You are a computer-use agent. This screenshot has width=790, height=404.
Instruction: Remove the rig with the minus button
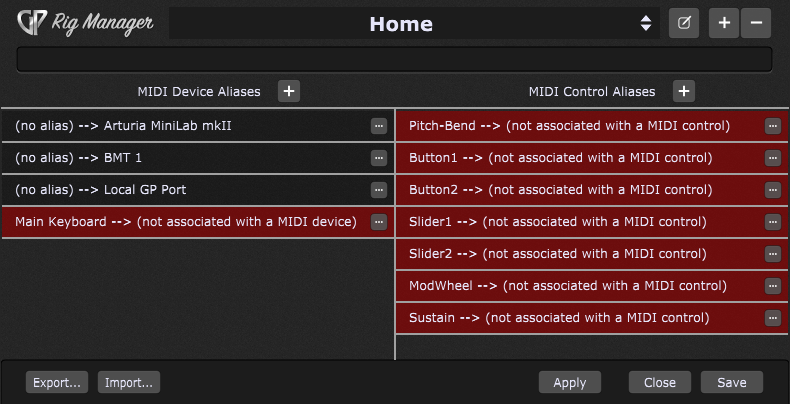[756, 23]
